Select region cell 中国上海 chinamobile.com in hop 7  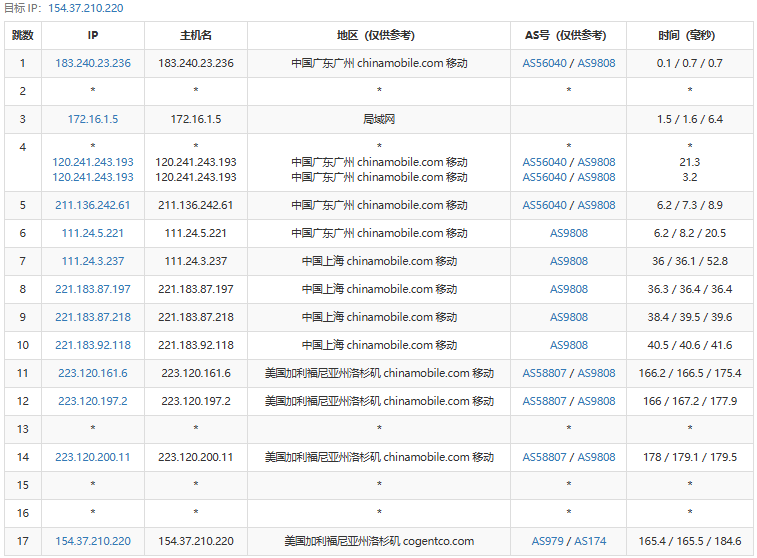pyautogui.click(x=379, y=261)
